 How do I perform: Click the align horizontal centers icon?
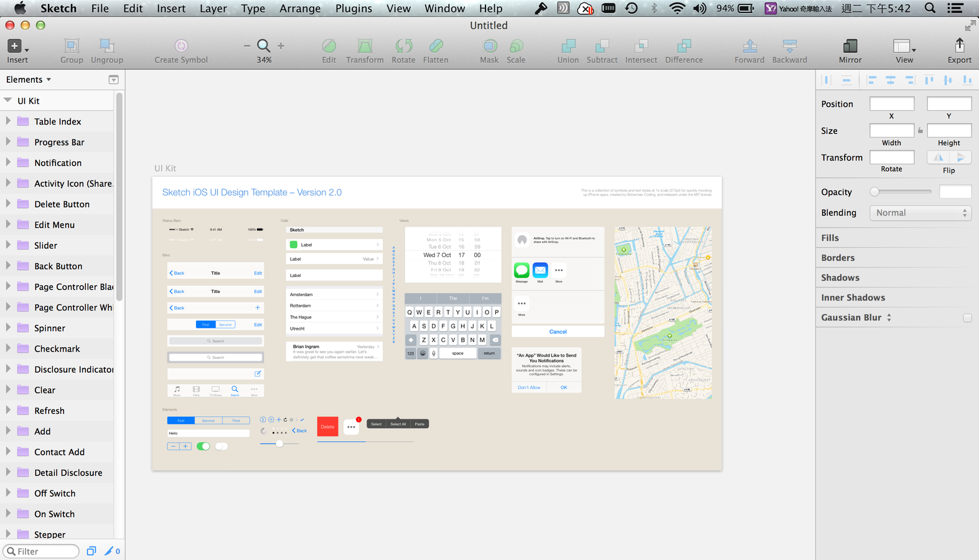[891, 80]
